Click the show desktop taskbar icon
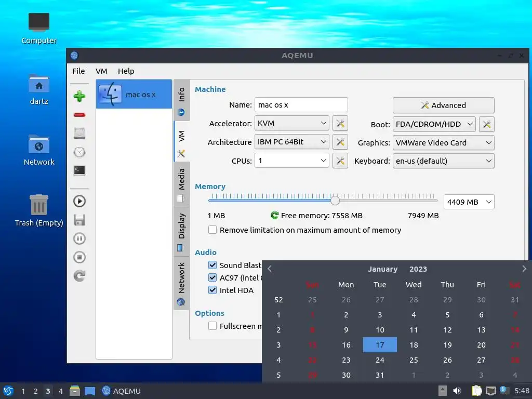 (89, 391)
